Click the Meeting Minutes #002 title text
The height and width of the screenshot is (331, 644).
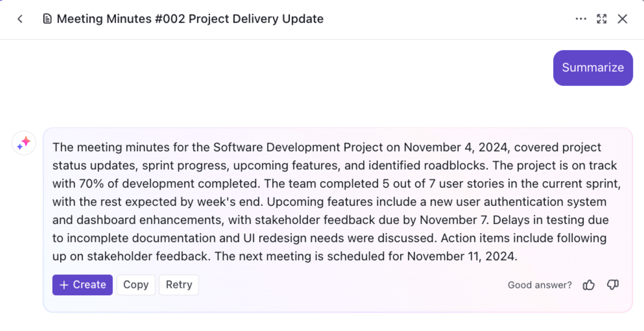coord(190,19)
